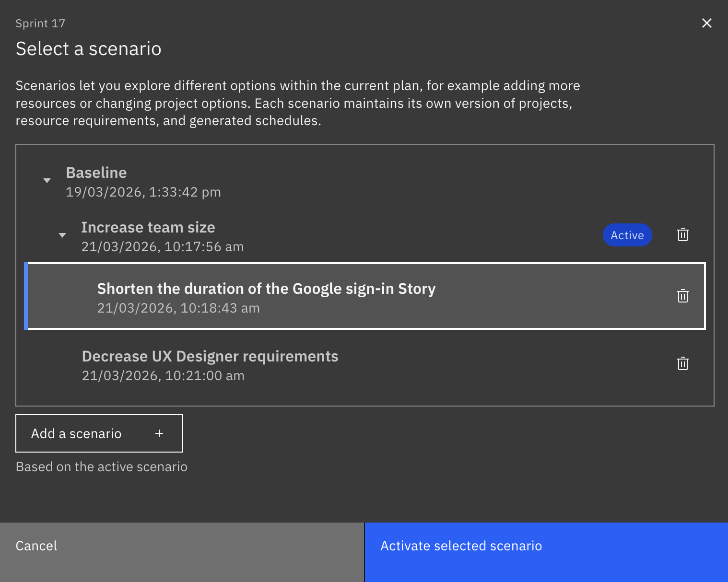Click the timestamp 21/03/2026, 10:18:43 am

click(x=178, y=308)
